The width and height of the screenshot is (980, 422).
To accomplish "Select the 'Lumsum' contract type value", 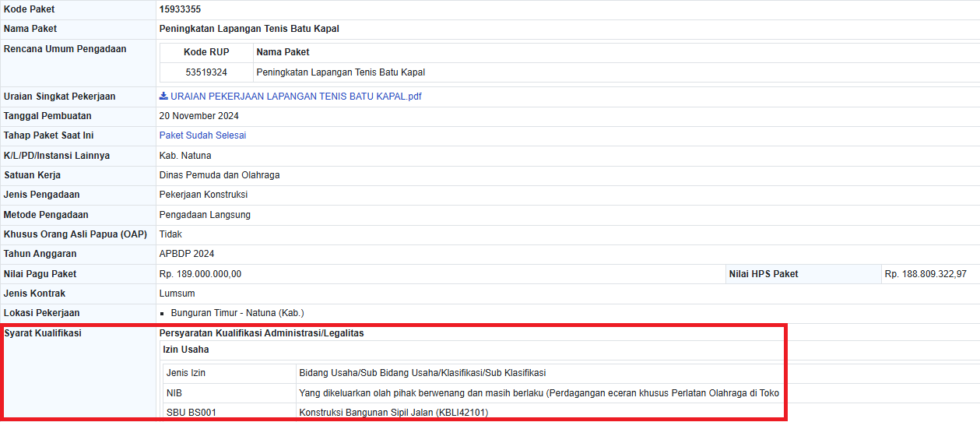I will click(x=177, y=294).
